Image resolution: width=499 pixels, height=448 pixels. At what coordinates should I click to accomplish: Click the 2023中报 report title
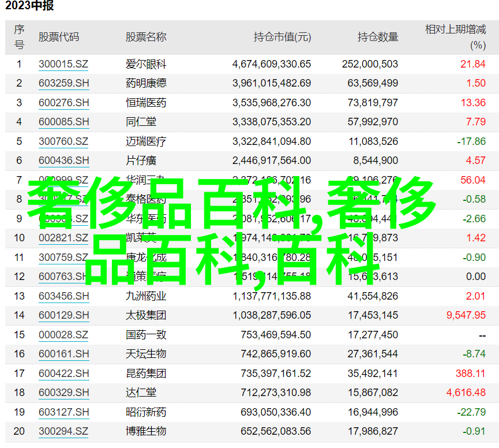pyautogui.click(x=29, y=5)
